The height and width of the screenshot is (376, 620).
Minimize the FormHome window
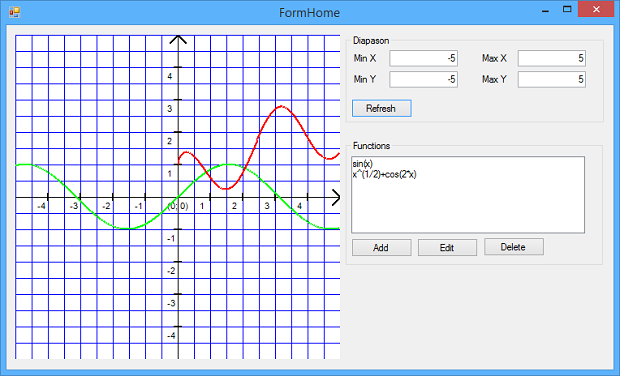click(x=546, y=10)
